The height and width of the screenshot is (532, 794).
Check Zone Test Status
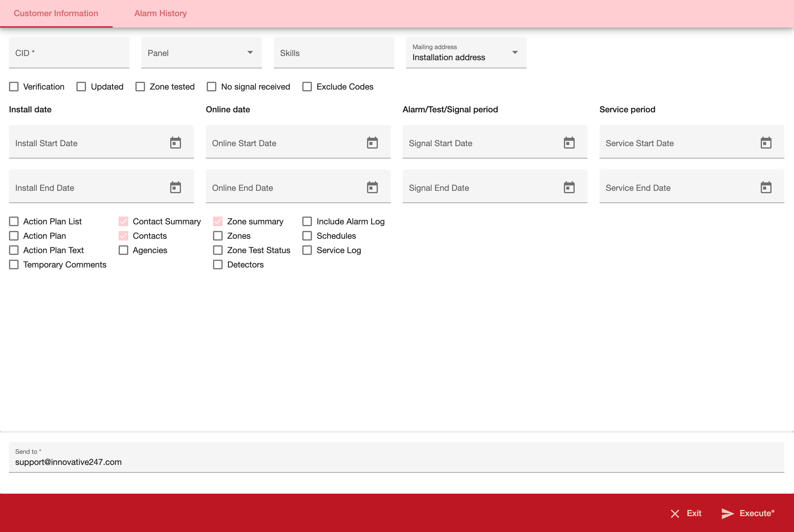click(x=218, y=250)
